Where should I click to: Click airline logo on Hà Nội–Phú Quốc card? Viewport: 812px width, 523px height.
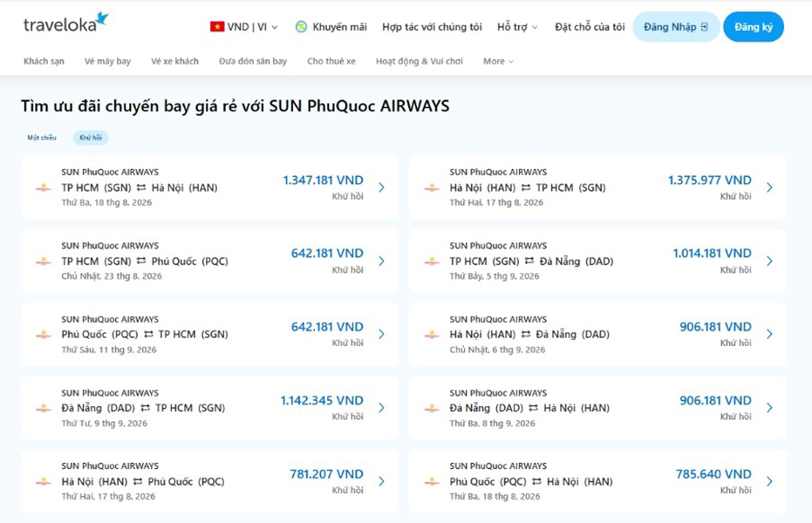[44, 482]
